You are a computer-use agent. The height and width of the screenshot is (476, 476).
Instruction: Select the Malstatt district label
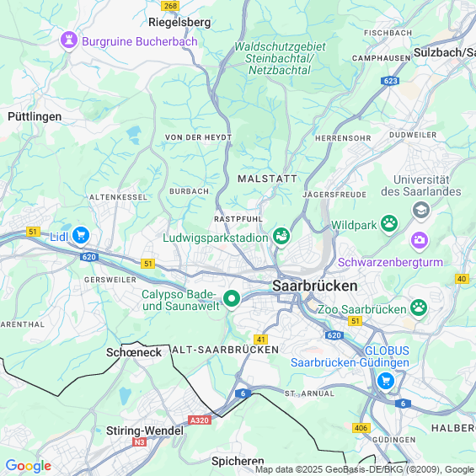coord(267,179)
